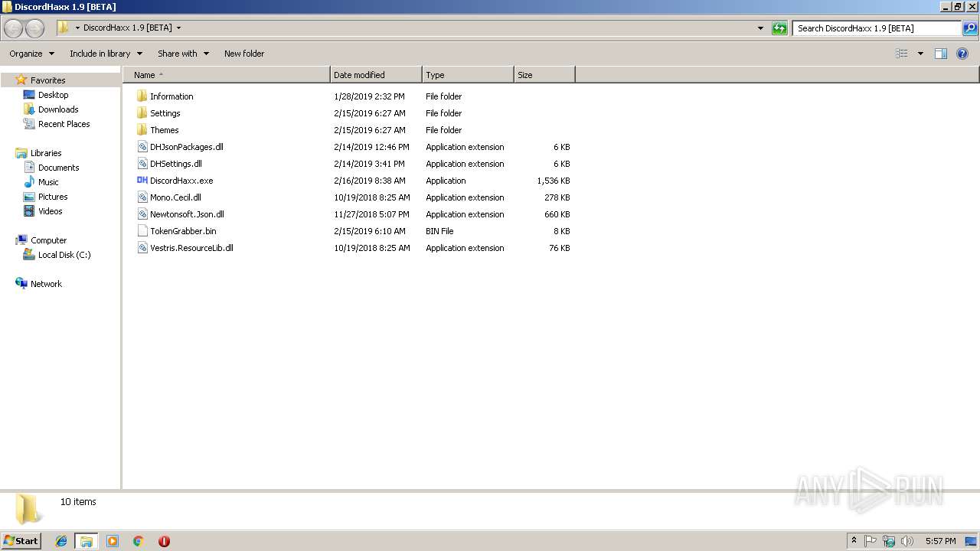The image size is (980, 551).
Task: Select Downloads in the navigation pane
Action: (58, 109)
